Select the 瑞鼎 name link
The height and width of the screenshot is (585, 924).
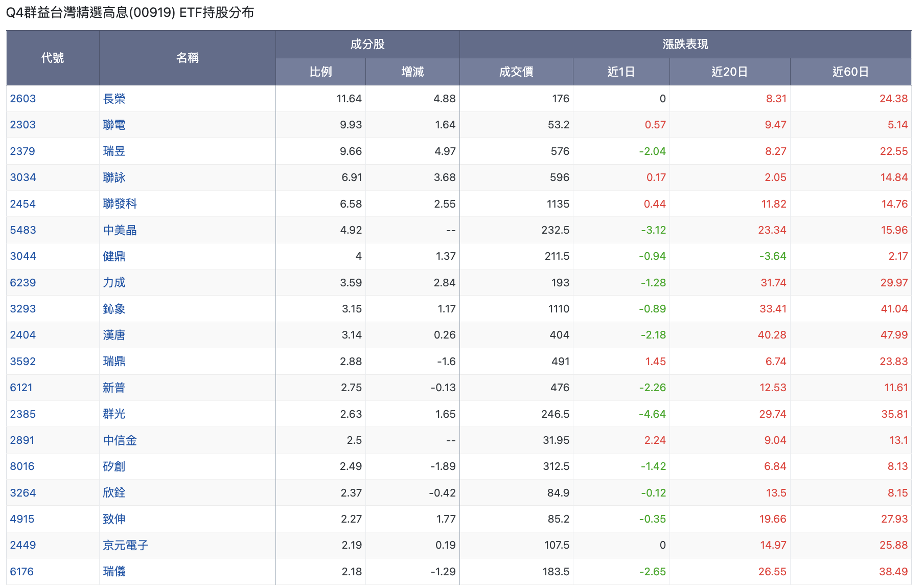[x=113, y=361]
